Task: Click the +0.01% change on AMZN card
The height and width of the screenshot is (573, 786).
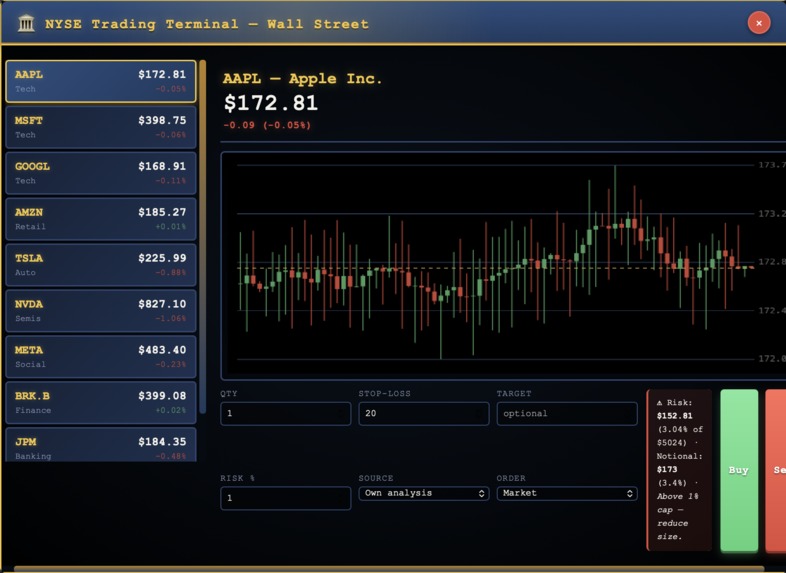Action: tap(170, 227)
